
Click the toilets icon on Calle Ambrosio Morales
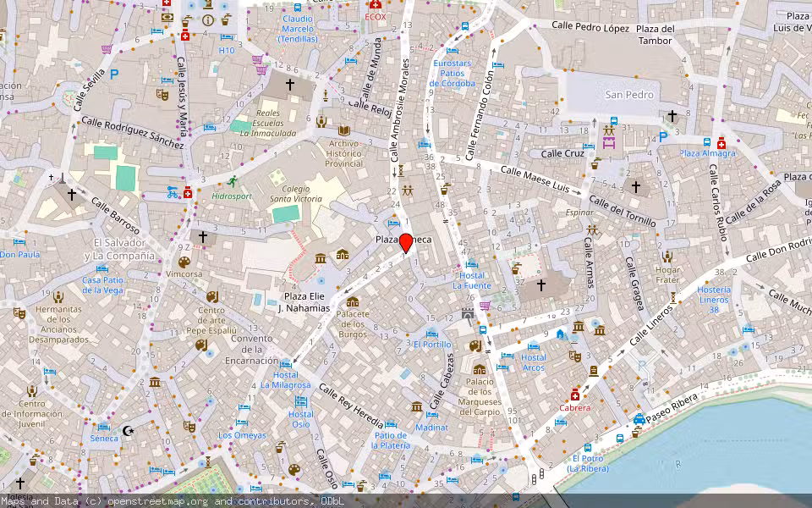coord(408,190)
